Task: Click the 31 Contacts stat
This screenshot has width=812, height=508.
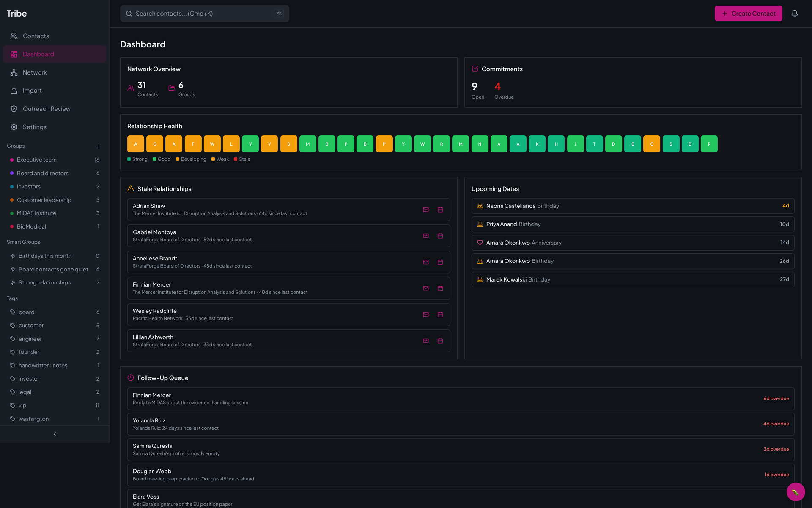Action: [143, 88]
